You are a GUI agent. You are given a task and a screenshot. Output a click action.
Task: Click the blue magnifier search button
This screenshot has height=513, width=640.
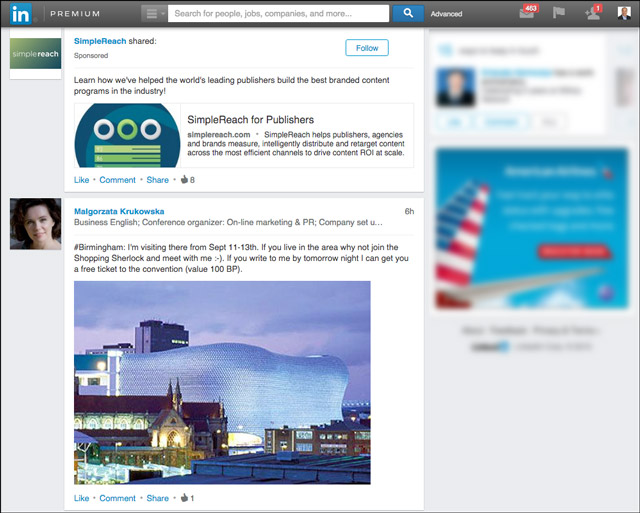click(408, 13)
